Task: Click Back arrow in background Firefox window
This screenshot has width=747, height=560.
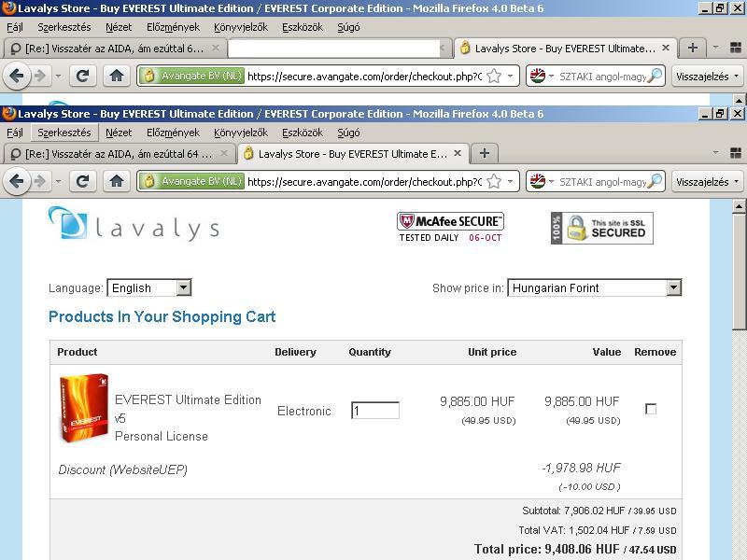Action: pyautogui.click(x=17, y=76)
